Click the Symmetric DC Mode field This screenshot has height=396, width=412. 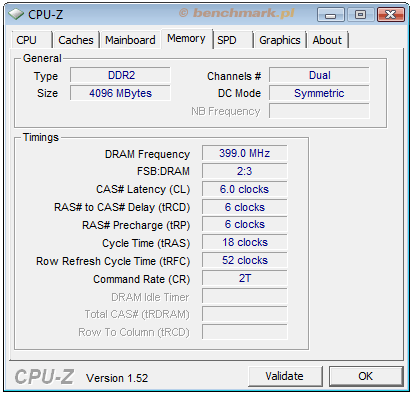[x=319, y=93]
